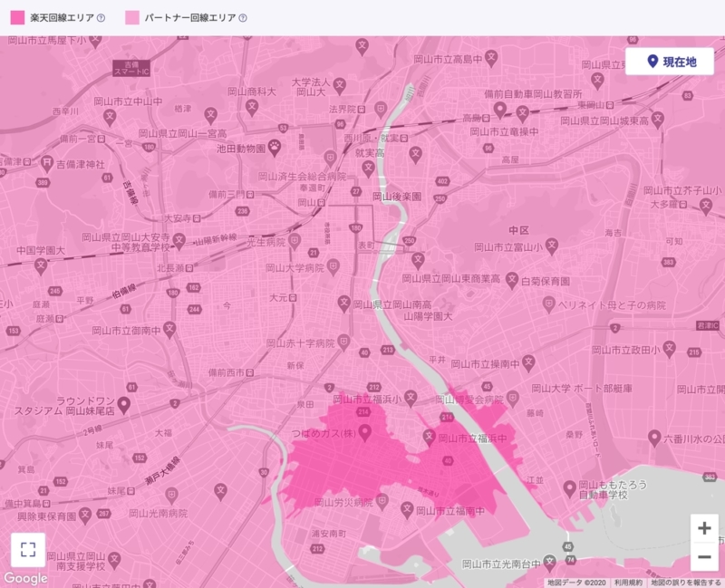Select the 岡山光南病院 hospital marker
The height and width of the screenshot is (588, 725).
(171, 494)
